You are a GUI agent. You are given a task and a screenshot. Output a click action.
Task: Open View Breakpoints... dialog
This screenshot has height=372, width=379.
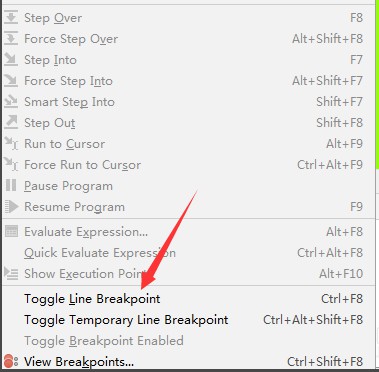188,362
